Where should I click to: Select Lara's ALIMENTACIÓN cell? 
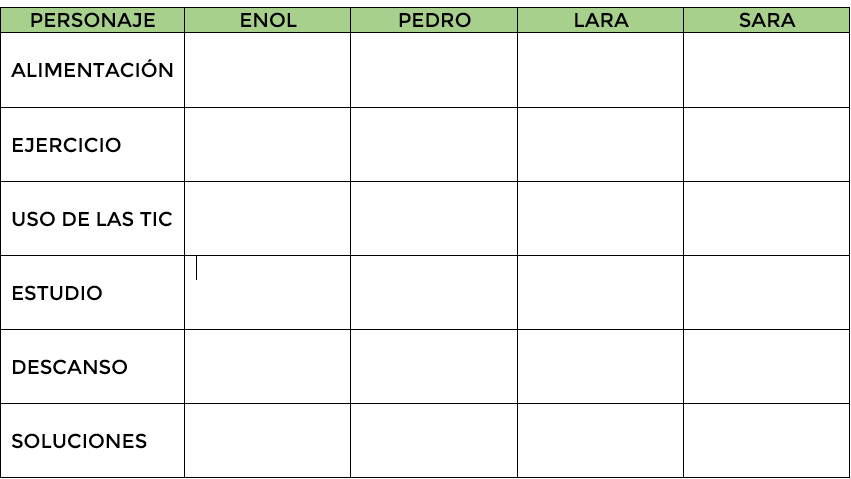(x=600, y=70)
